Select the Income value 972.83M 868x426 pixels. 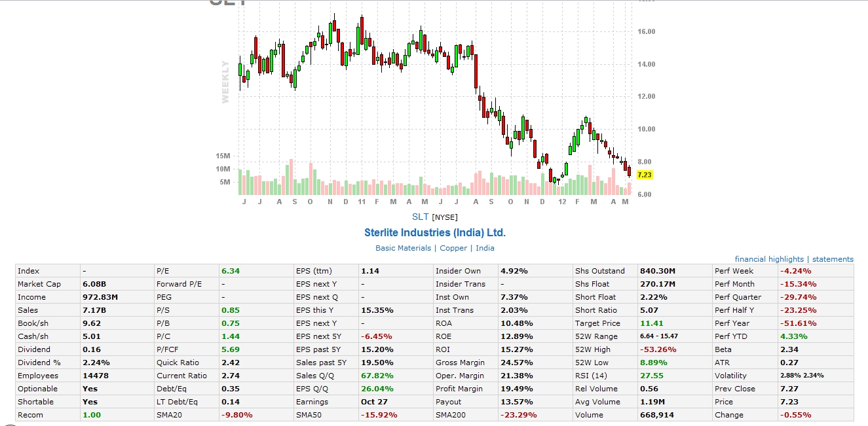[x=100, y=297]
